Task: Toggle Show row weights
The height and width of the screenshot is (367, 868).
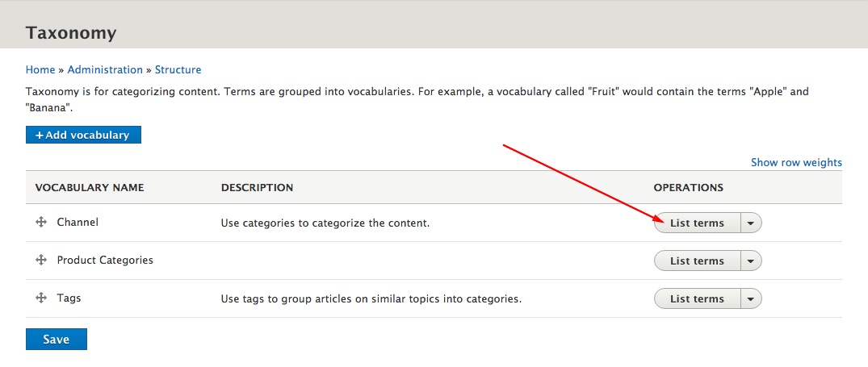Action: pos(796,162)
